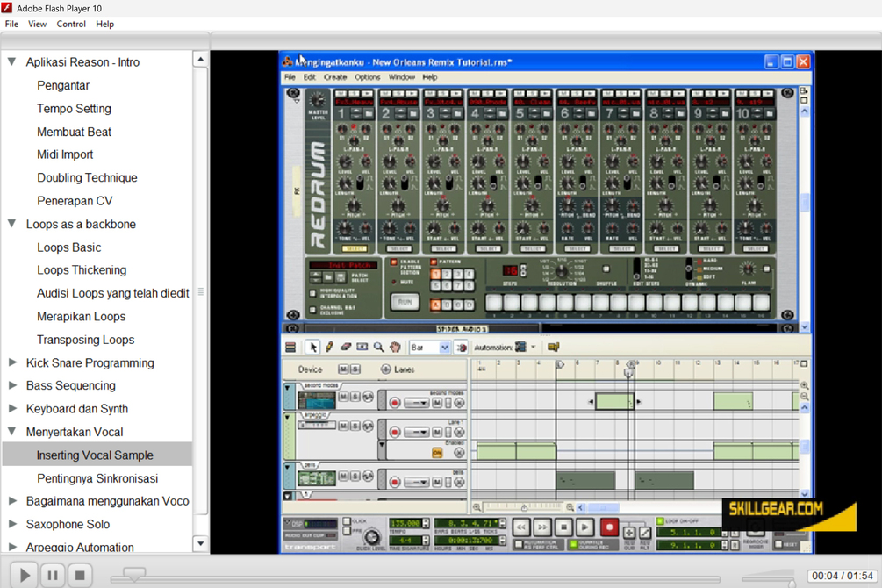Click the transport fast forward button
The height and width of the screenshot is (588, 882).
(x=542, y=527)
